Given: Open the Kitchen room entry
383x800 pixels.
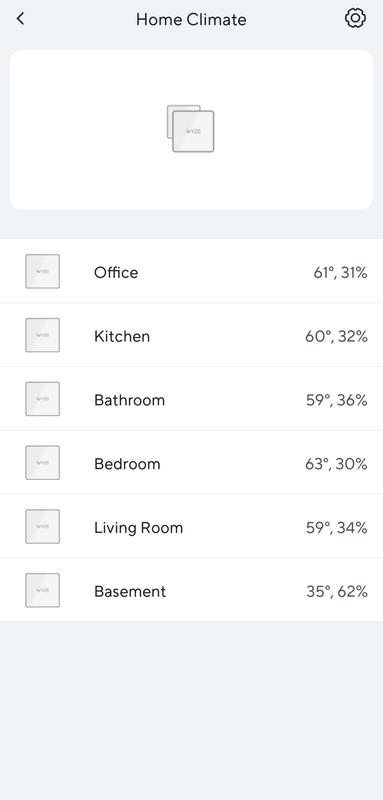Looking at the screenshot, I should 191,335.
